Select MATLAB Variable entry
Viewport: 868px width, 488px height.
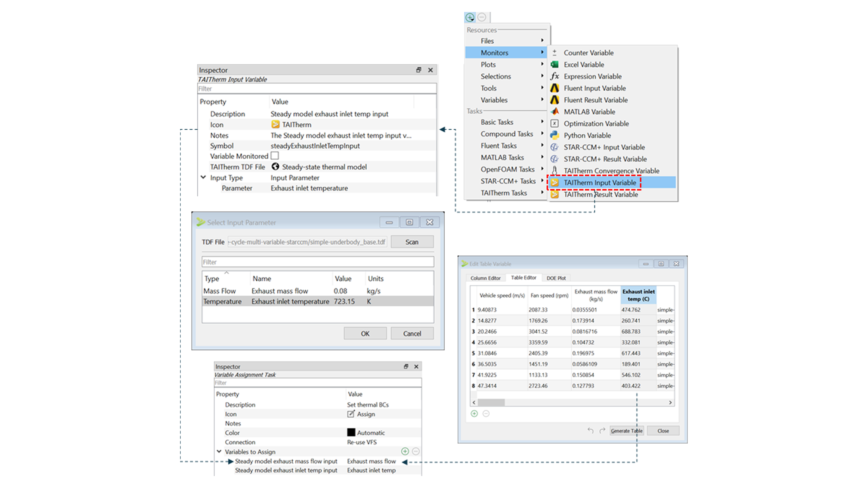click(x=589, y=112)
